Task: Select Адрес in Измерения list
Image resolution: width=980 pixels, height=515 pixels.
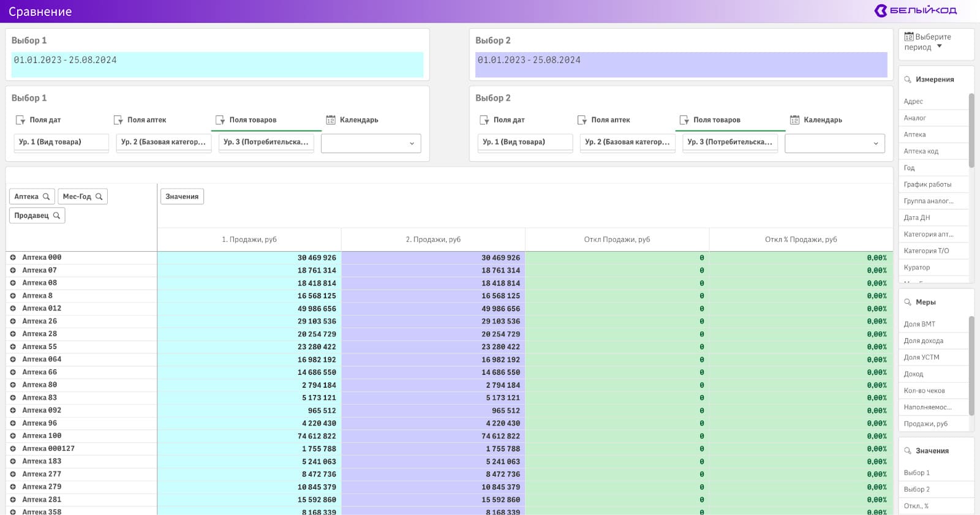Action: pyautogui.click(x=933, y=102)
